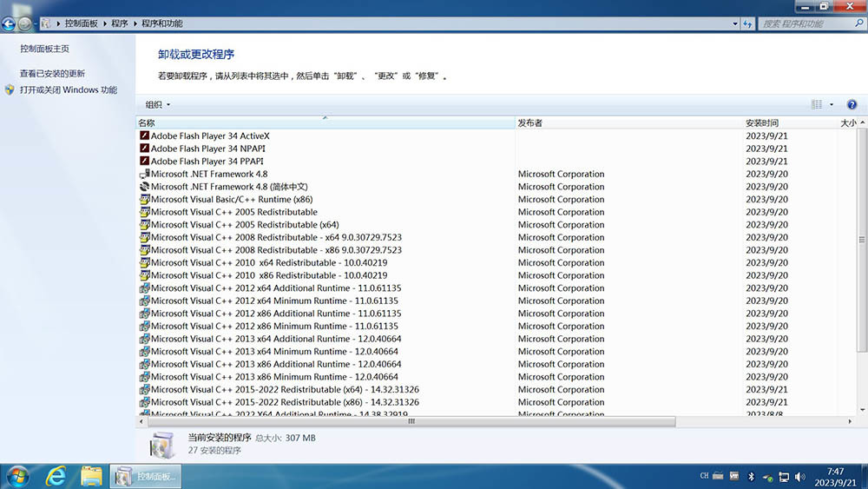Expand the 组织 dropdown menu
Viewport: 868px width, 489px height.
coord(158,104)
